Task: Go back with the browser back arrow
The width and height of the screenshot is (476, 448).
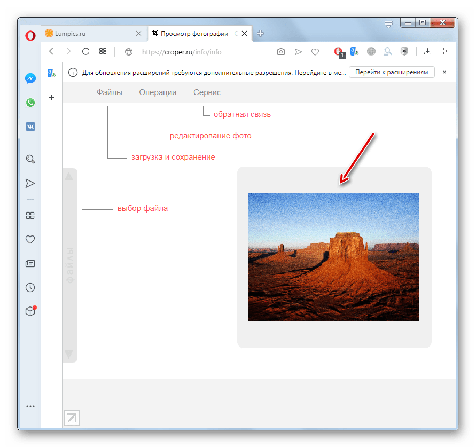Action: (51, 51)
